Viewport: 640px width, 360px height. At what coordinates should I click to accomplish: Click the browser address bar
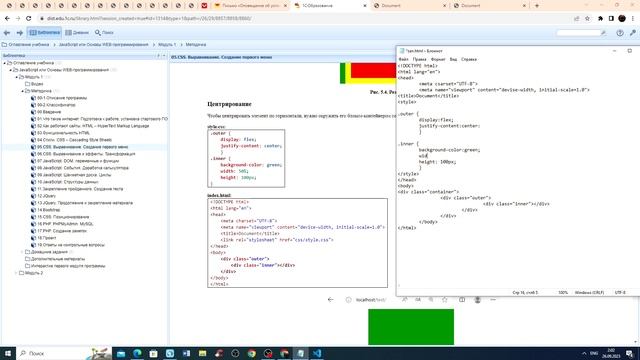pyautogui.click(x=302, y=18)
